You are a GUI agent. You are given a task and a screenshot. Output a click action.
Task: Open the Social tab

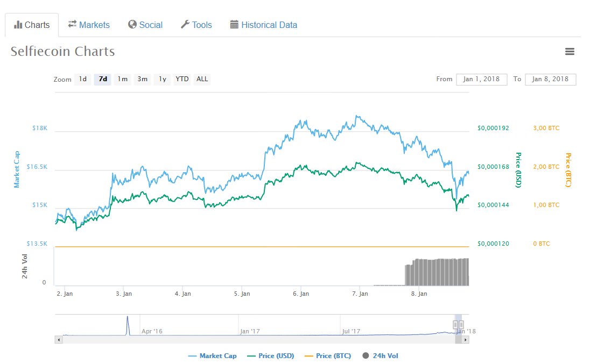tap(145, 25)
